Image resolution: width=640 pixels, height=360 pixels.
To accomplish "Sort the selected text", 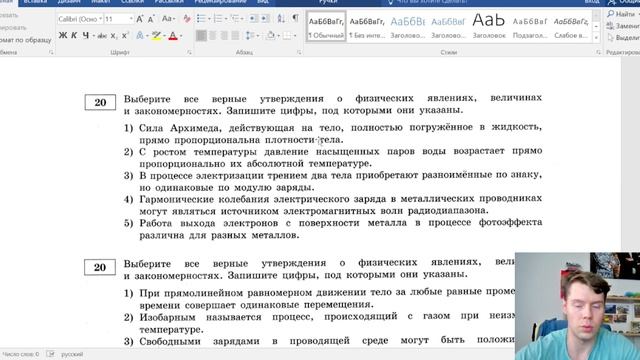I will 281,19.
